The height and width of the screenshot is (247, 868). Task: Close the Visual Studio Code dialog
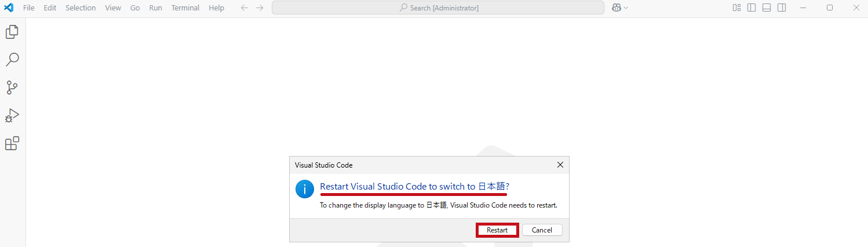[560, 165]
